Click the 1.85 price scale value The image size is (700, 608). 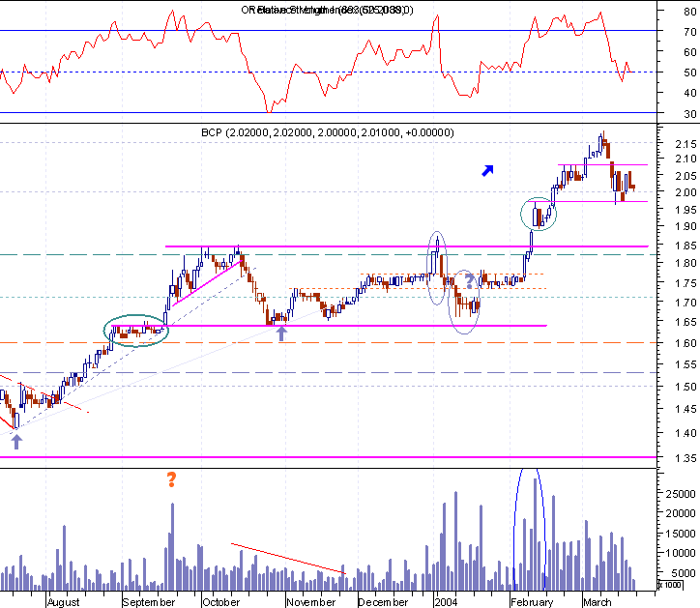(x=685, y=246)
